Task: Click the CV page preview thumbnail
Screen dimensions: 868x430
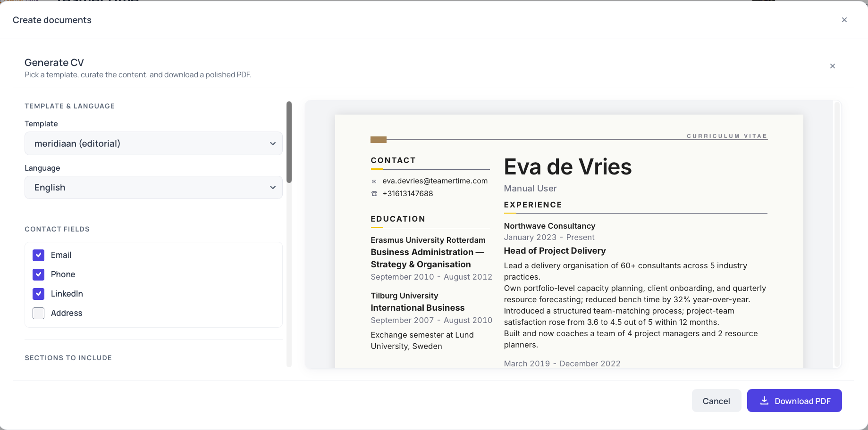Action: [x=569, y=241]
